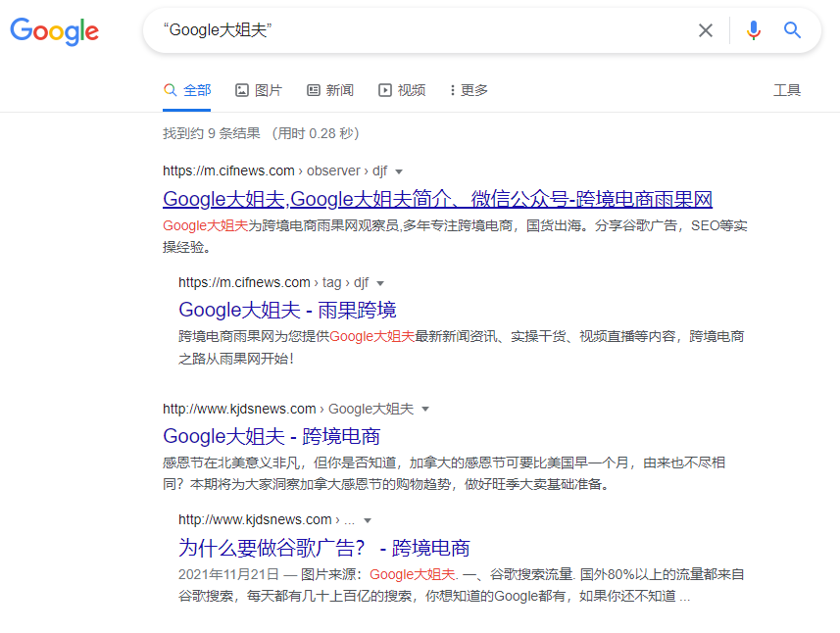Open result “Google大姐夫,Google大姐夫简介、微信公众号-跨境电商雨果网”
This screenshot has width=840, height=633.
coord(438,199)
